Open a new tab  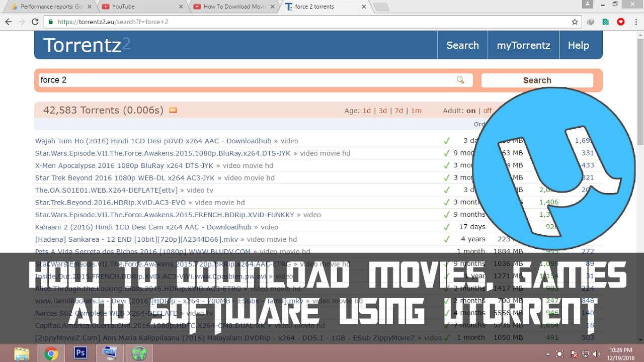(x=382, y=7)
